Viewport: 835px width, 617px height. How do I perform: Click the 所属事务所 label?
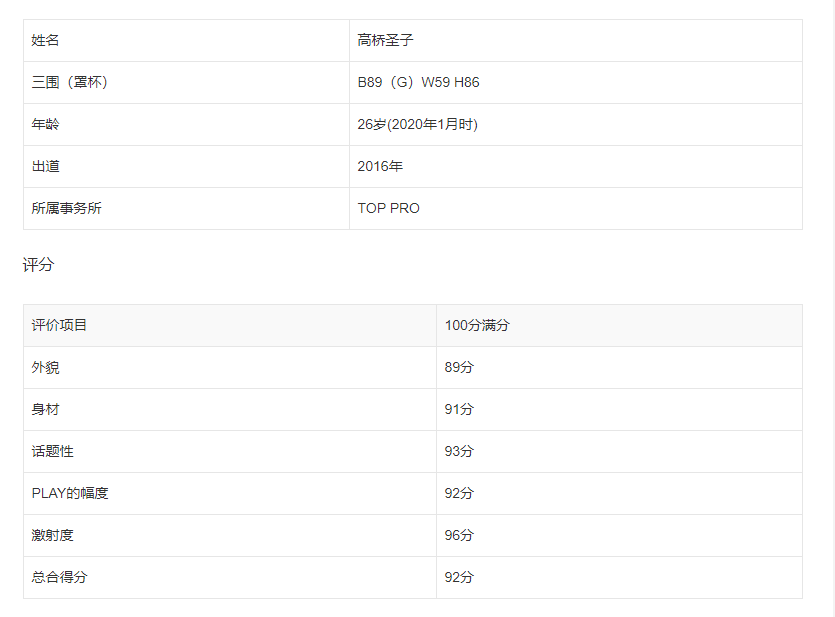point(66,209)
